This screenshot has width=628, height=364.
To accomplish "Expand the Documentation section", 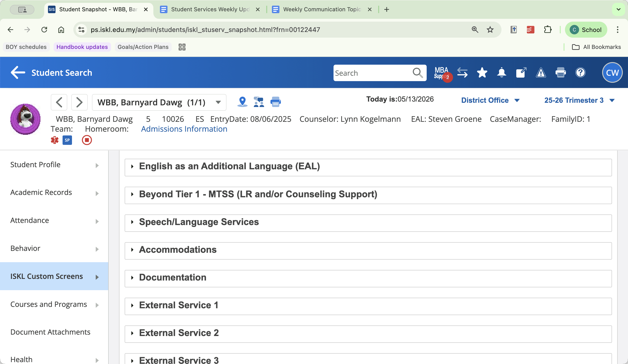I will (x=368, y=278).
